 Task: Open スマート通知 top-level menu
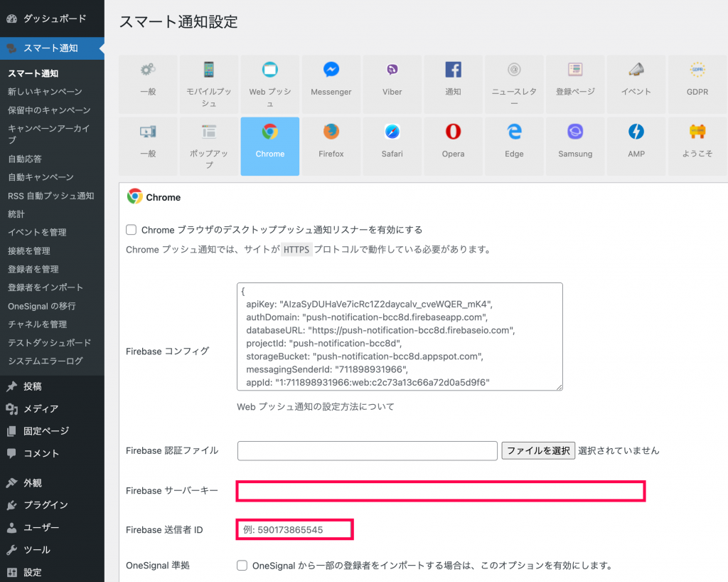coord(52,48)
